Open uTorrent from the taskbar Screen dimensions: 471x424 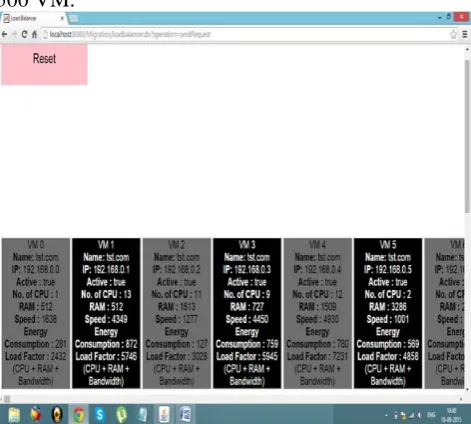coord(121,415)
